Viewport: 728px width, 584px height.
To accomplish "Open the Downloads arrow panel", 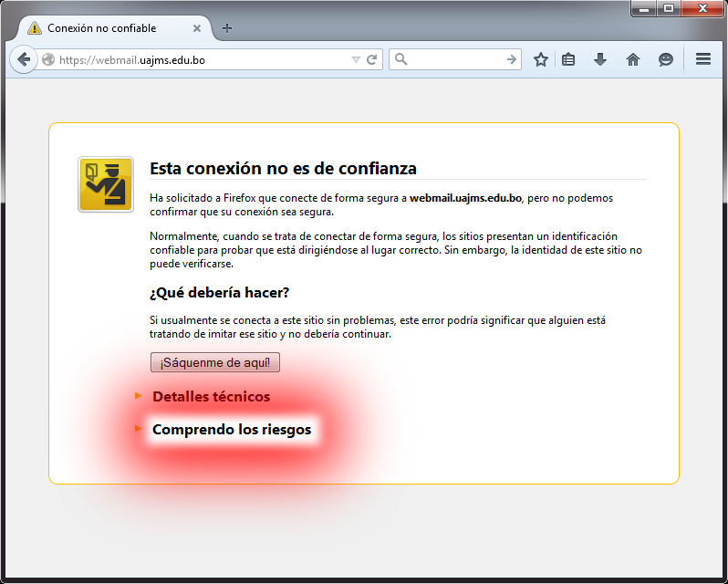I will tap(599, 59).
